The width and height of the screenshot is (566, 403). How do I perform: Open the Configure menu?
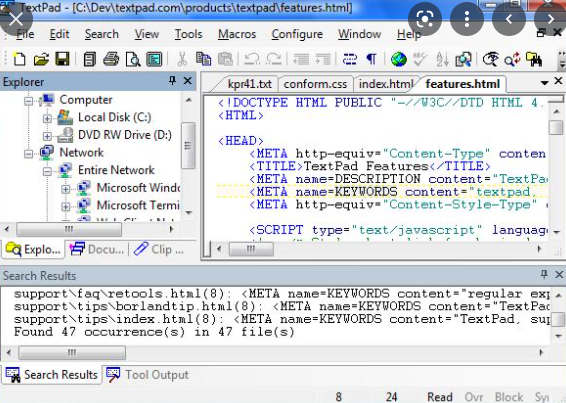297,34
